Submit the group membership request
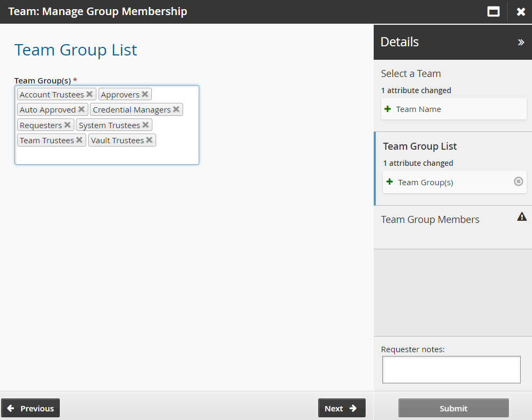Screen dimensions: 532x420 coord(453,408)
